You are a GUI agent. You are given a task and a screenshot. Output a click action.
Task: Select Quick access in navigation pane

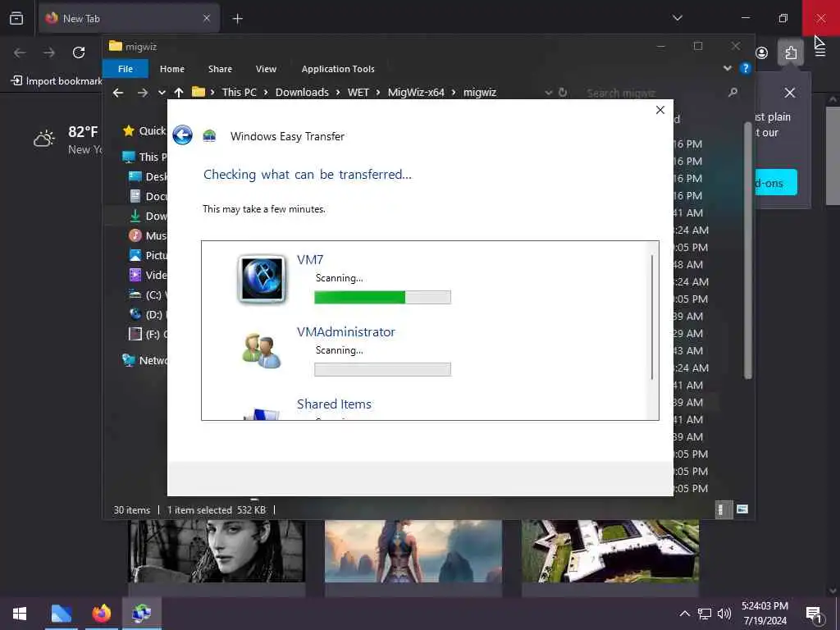point(144,130)
